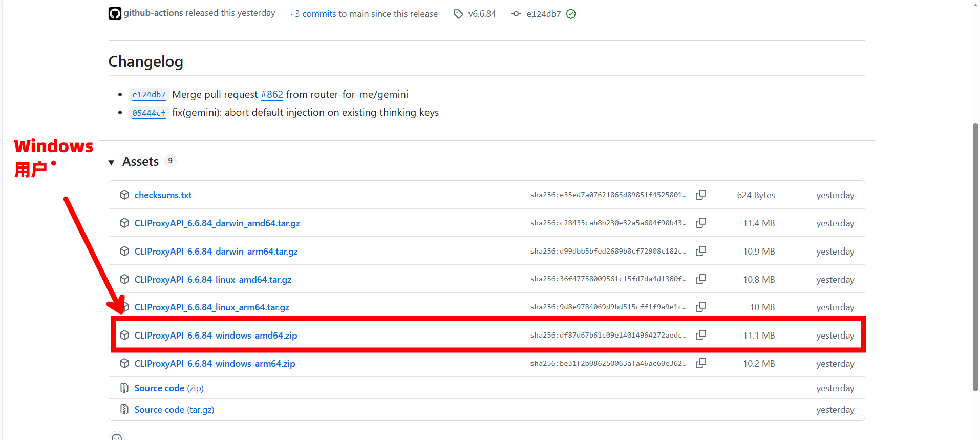View 3 commits since this release

(x=315, y=14)
